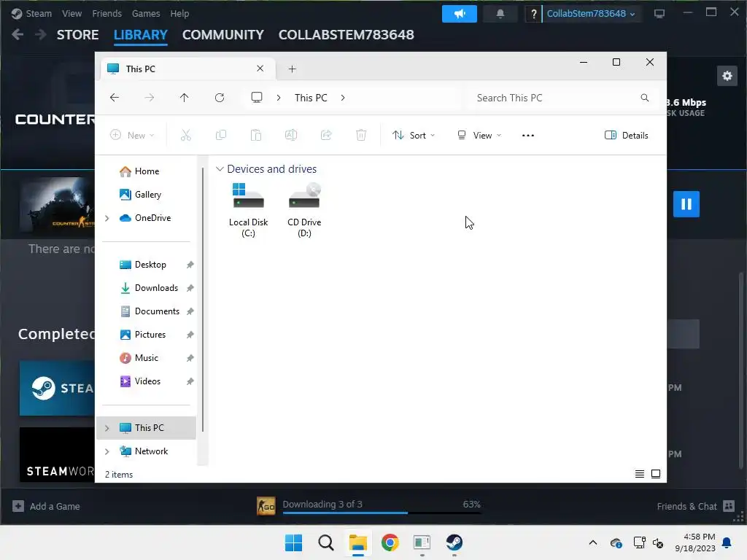Open Steam announcements megaphone button

(460, 14)
